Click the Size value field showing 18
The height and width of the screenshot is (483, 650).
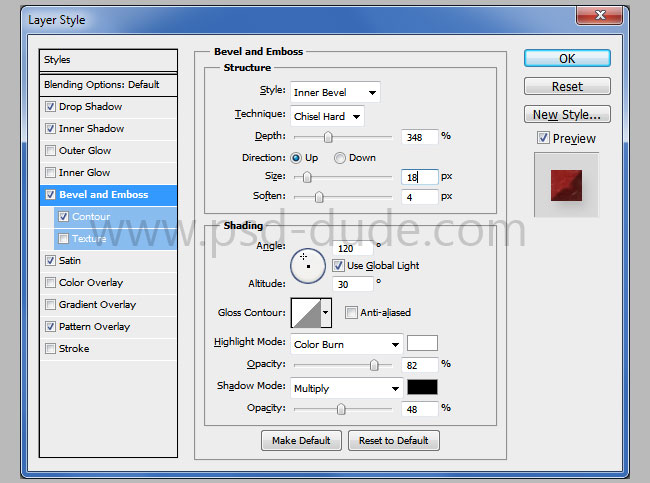coord(420,177)
